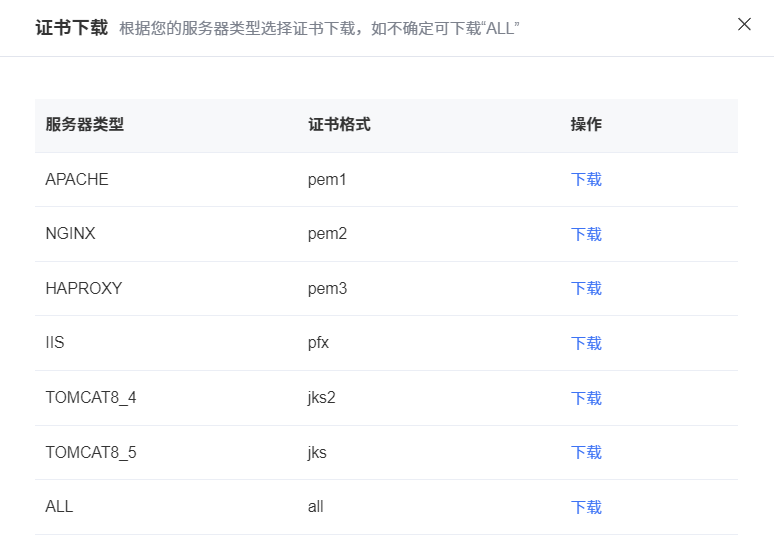The height and width of the screenshot is (549, 774).
Task: Download the ALL certificate bundle
Action: (x=586, y=507)
